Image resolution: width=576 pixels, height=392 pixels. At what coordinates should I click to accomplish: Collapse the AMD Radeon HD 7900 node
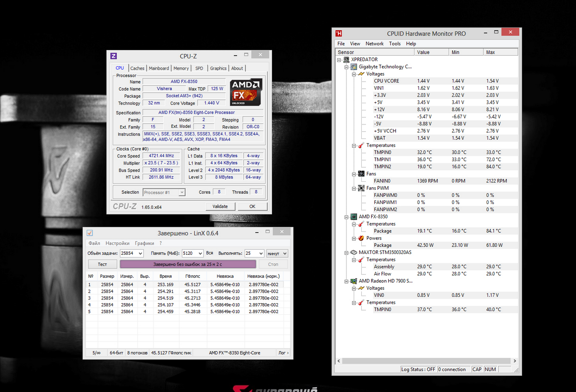[x=346, y=281]
